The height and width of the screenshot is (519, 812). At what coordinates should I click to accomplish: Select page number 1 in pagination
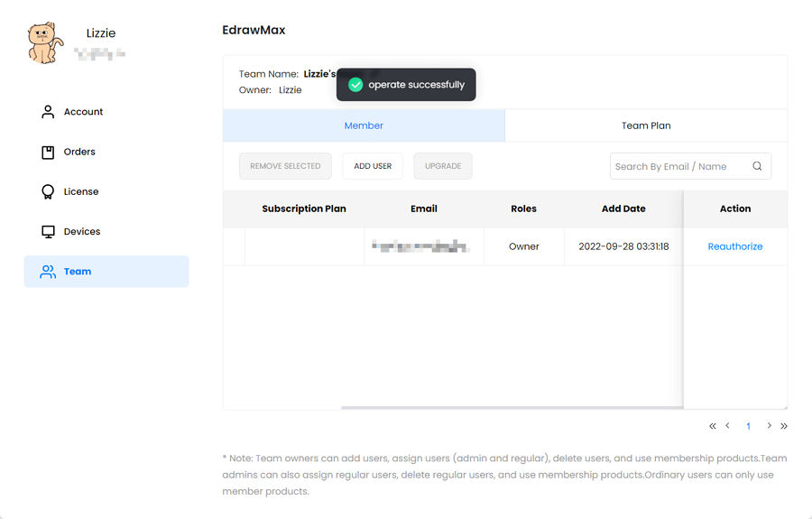[748, 426]
